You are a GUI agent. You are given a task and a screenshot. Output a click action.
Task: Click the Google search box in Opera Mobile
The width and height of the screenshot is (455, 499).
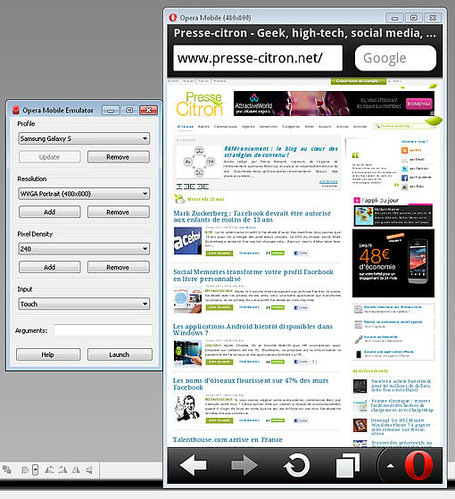[x=395, y=58]
